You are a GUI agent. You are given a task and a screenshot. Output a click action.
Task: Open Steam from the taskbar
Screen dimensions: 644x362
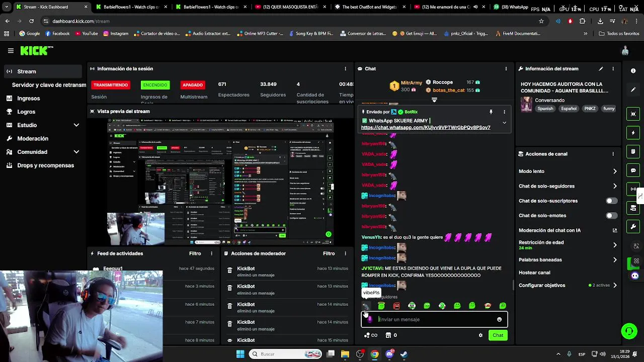click(404, 354)
